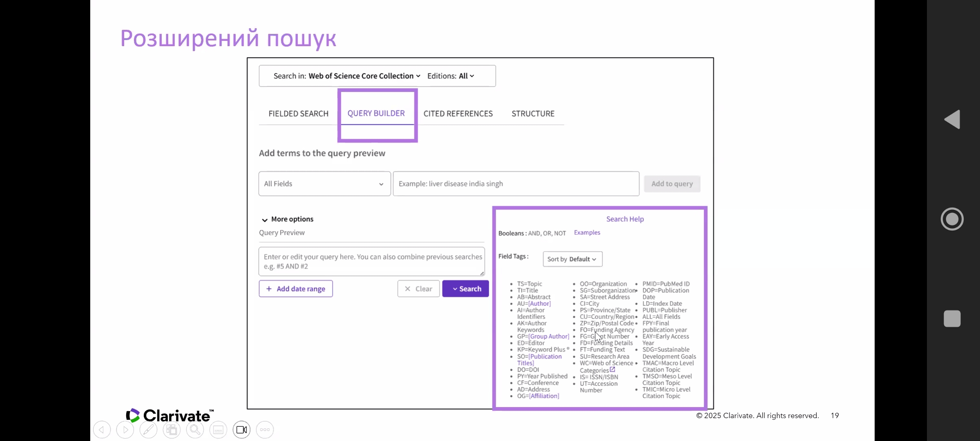
Task: Open the All Fields selector
Action: tap(324, 184)
